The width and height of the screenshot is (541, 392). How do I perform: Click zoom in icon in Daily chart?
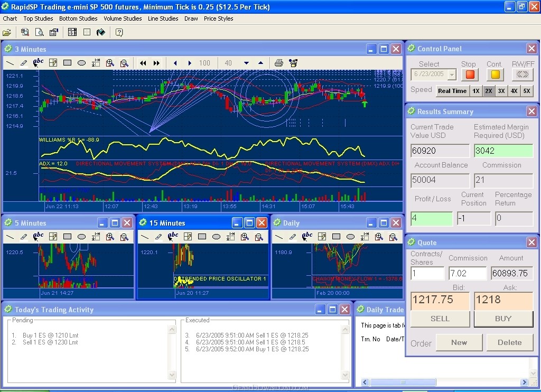pyautogui.click(x=379, y=237)
